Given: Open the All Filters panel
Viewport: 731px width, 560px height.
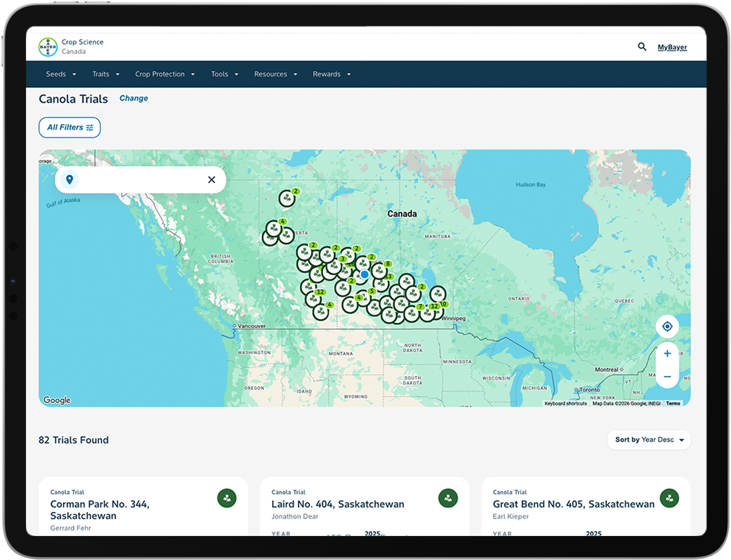Looking at the screenshot, I should [x=70, y=127].
